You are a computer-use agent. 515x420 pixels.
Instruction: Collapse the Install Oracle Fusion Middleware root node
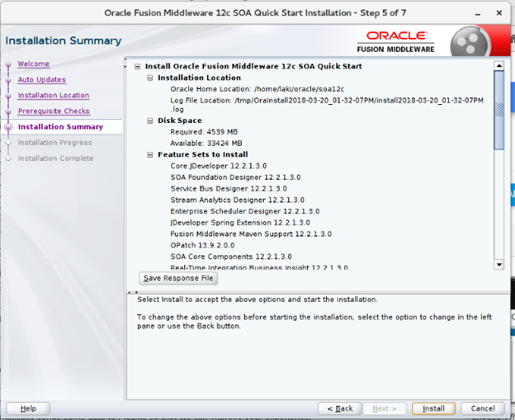click(138, 67)
